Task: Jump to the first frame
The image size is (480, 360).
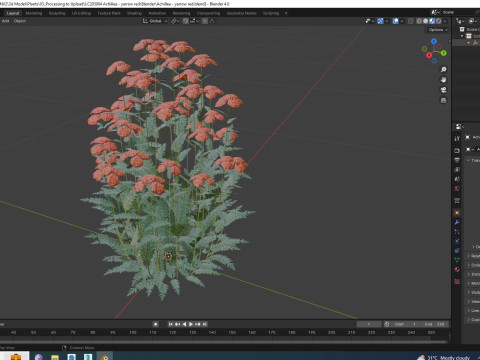Action: (x=171, y=324)
